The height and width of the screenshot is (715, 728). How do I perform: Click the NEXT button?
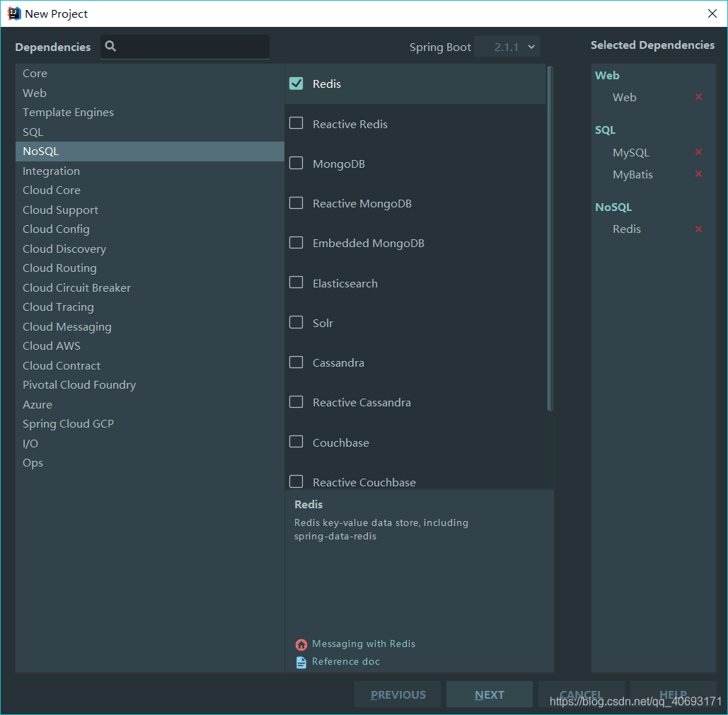point(490,694)
